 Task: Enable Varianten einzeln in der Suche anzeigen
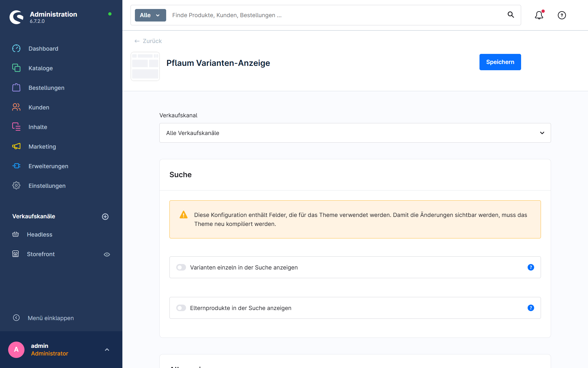pos(181,267)
